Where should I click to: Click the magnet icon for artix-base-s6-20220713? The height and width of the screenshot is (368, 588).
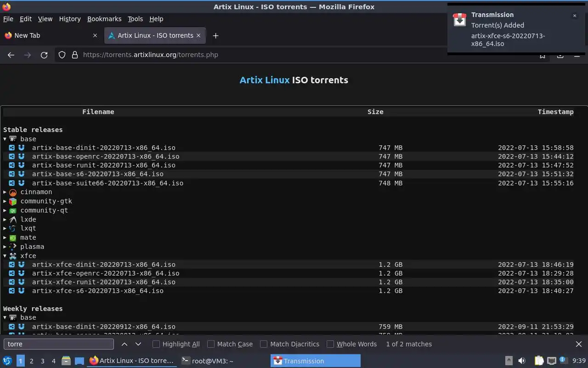coord(21,174)
